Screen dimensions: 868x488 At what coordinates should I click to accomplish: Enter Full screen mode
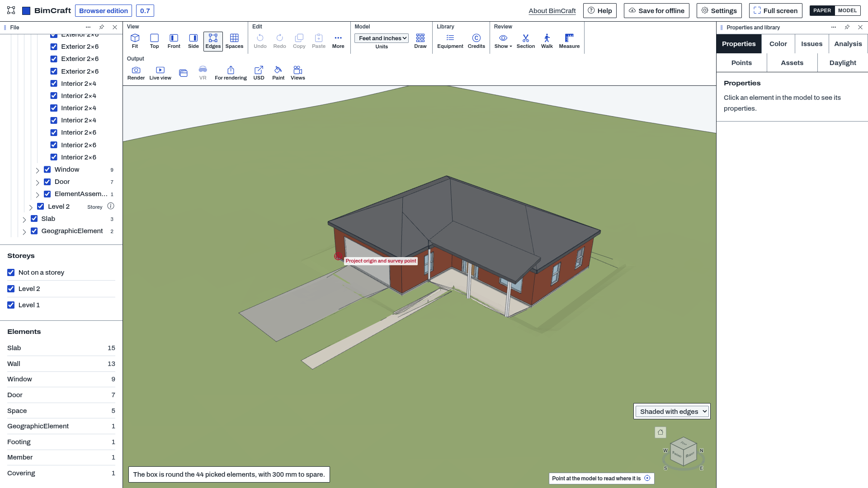[x=775, y=11]
